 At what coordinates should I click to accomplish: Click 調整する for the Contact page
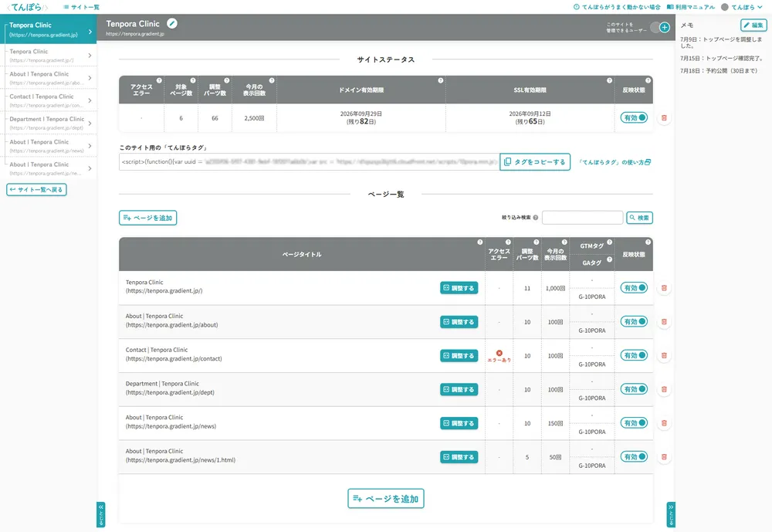tap(459, 356)
